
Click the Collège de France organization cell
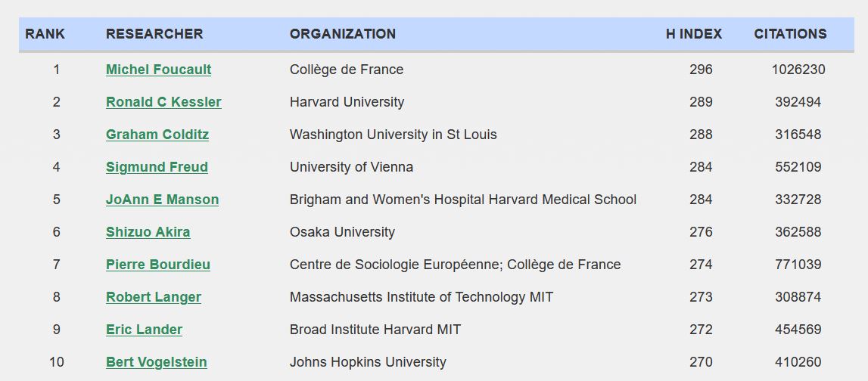347,70
